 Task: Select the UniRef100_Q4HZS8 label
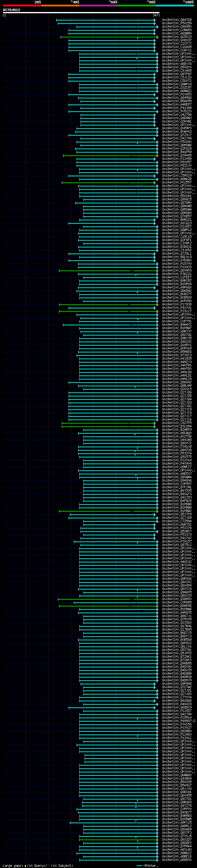point(177,450)
